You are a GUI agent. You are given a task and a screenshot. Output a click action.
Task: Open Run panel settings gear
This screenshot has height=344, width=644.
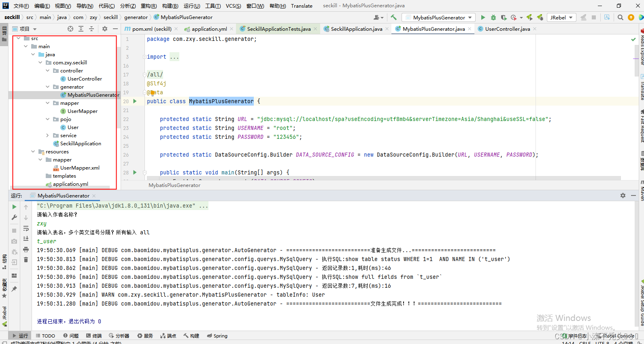(x=623, y=195)
